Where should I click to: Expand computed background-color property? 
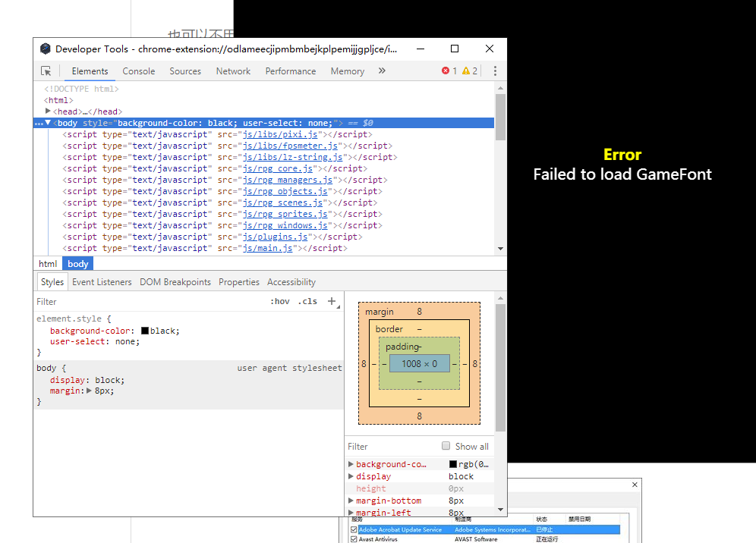(351, 464)
